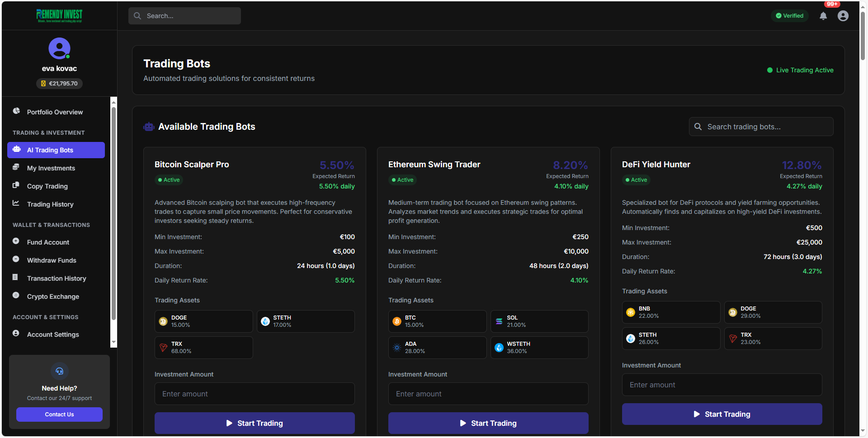
Task: Open Crypto Exchange page
Action: 56,297
